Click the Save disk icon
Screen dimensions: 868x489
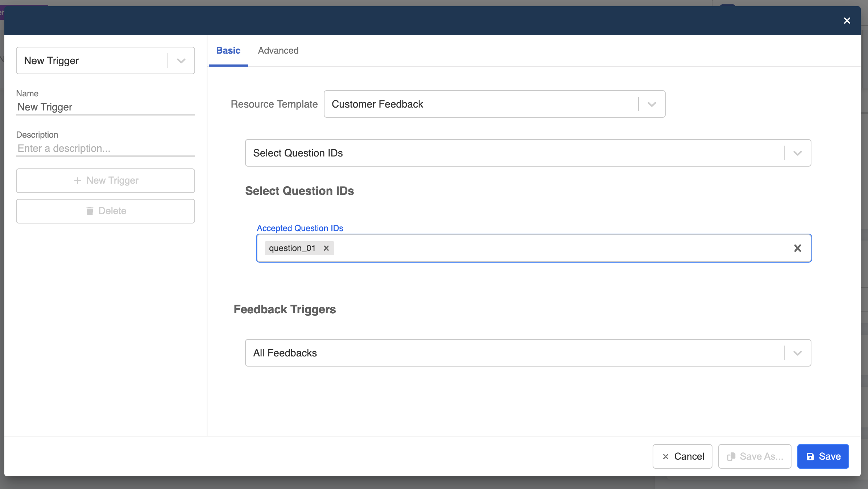click(x=810, y=456)
